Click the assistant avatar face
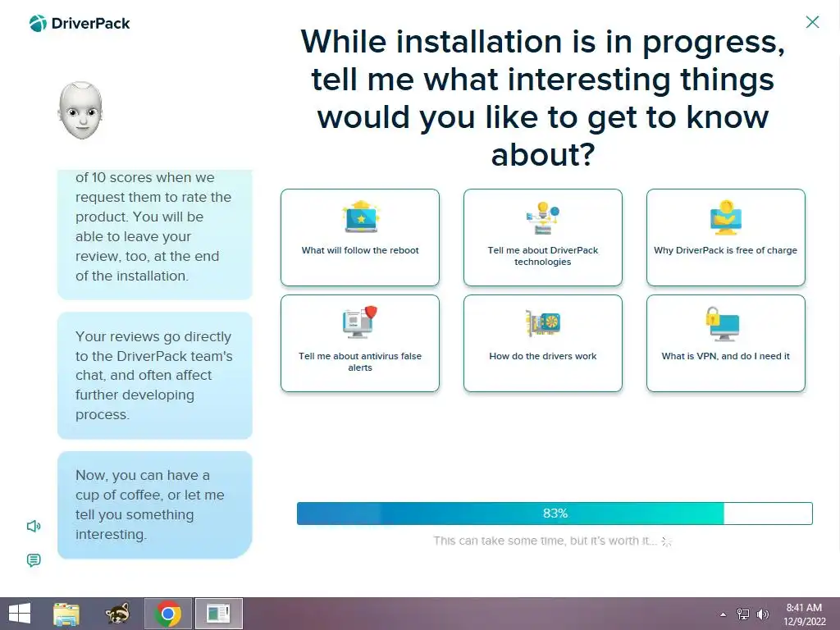Viewport: 840px width, 630px height. [x=80, y=111]
